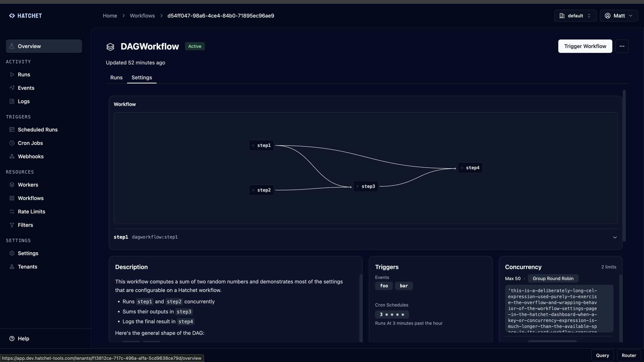
Task: Select the step2 node in DAG
Action: tap(261, 190)
